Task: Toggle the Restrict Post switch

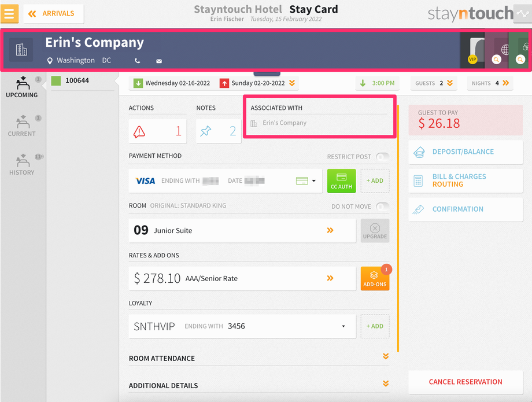Action: [x=382, y=157]
